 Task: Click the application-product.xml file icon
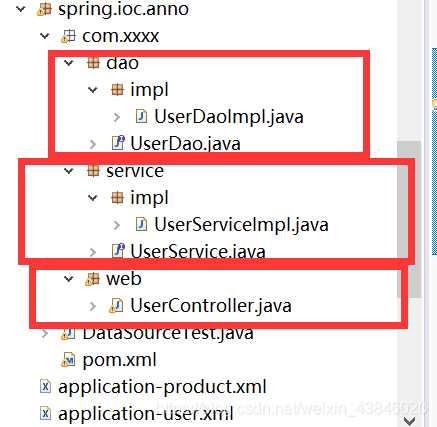[x=45, y=387]
